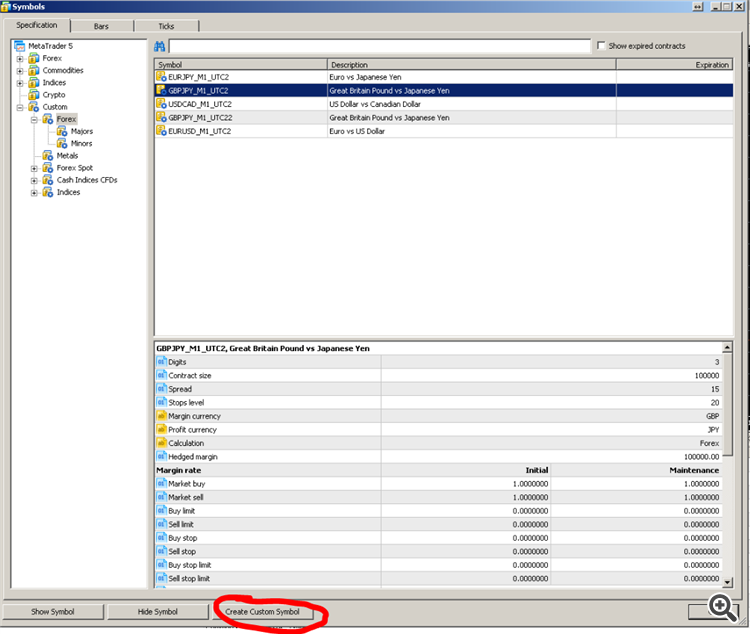Switch to the Bars tab
Viewport: 750px width, 634px height.
(101, 26)
